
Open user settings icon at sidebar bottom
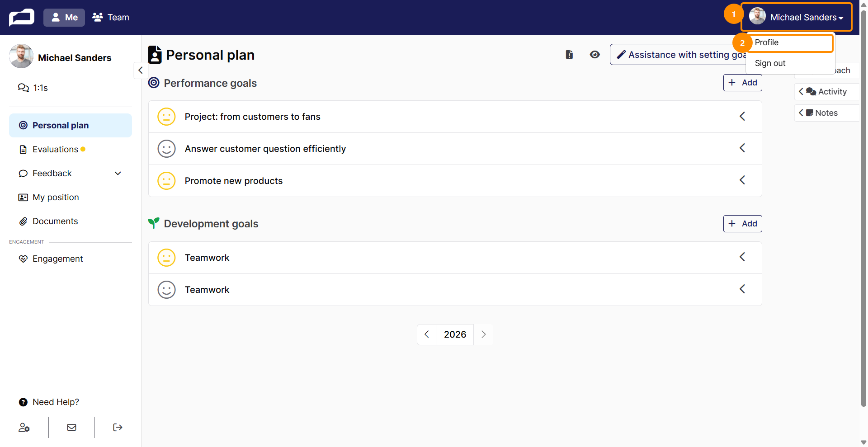click(x=24, y=427)
